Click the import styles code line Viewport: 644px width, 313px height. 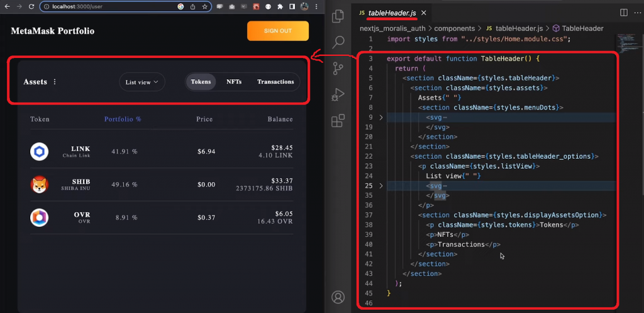pos(479,39)
